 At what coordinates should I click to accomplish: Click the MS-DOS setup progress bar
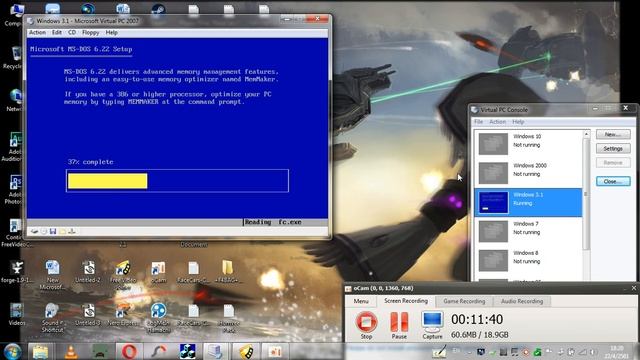(x=177, y=181)
